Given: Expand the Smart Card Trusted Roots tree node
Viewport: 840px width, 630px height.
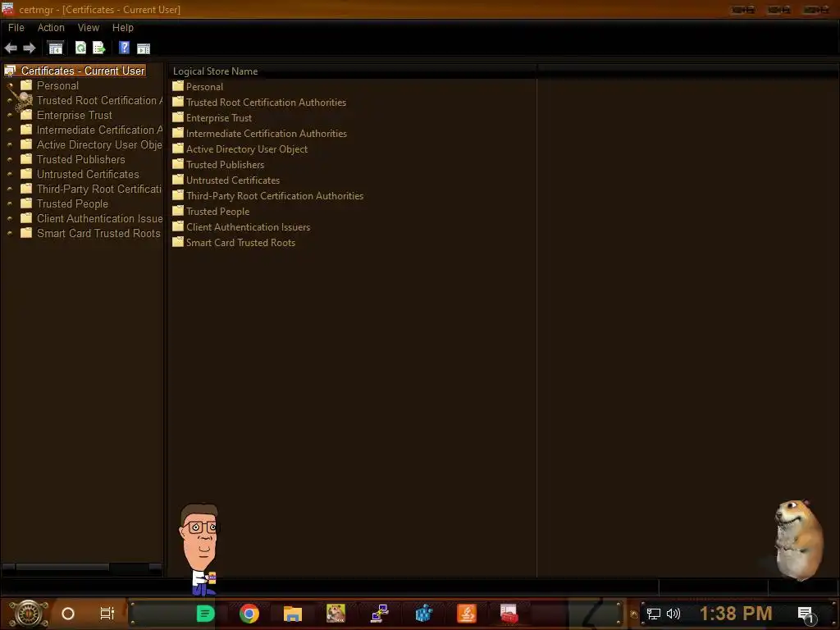Looking at the screenshot, I should point(10,234).
